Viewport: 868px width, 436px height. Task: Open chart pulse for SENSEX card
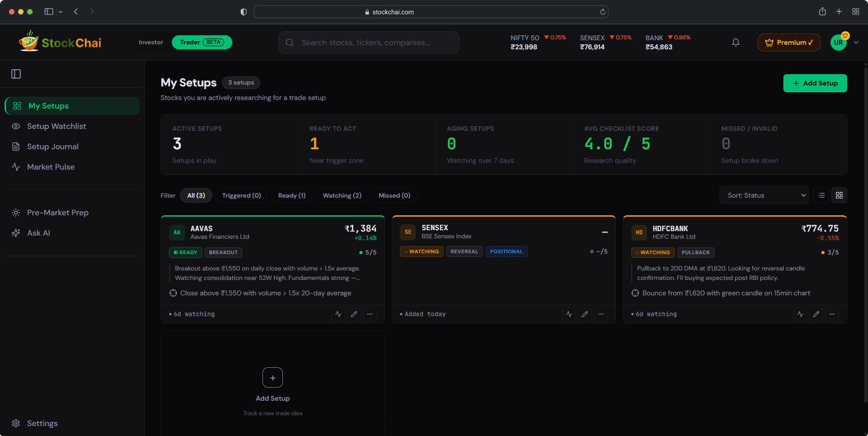coord(569,314)
